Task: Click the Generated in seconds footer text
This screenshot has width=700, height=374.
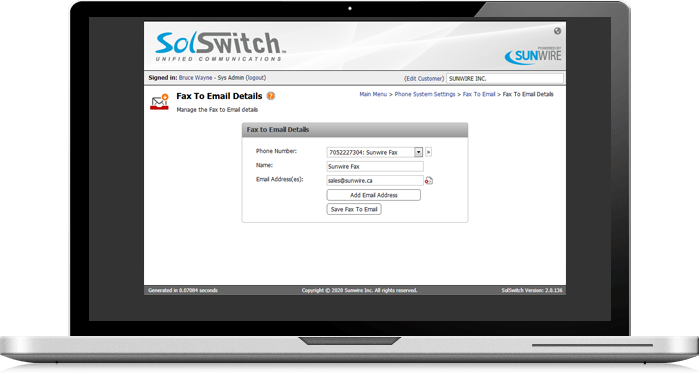Action: click(183, 291)
